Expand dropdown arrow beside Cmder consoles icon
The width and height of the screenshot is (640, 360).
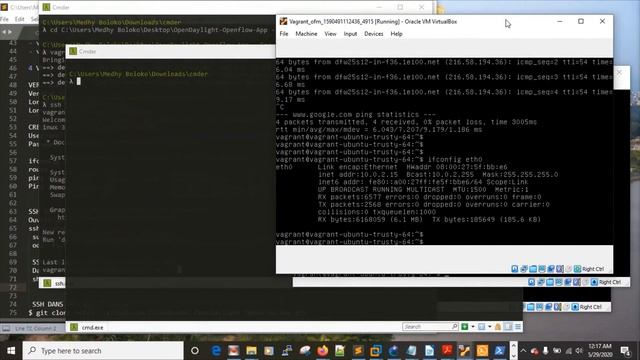coord(489,327)
